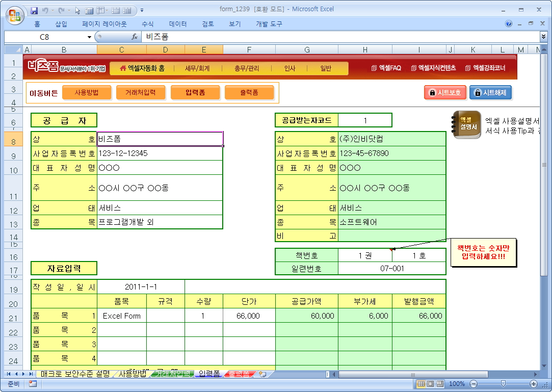Save the workbook with the floppy disk icon
The image size is (552, 392).
click(34, 10)
